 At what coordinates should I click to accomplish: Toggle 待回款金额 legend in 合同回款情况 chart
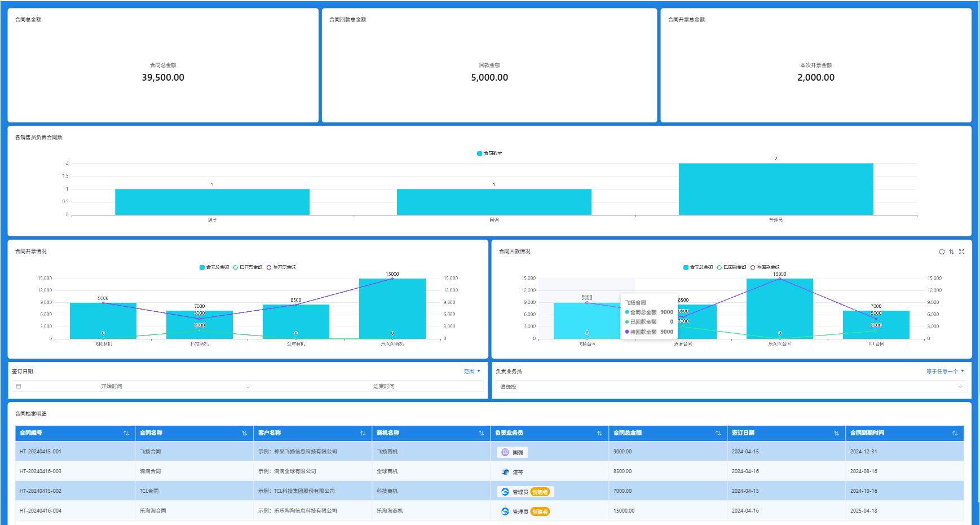765,267
